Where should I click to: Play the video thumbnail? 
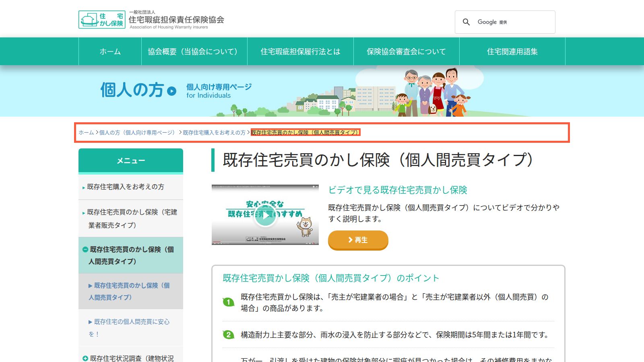point(265,215)
